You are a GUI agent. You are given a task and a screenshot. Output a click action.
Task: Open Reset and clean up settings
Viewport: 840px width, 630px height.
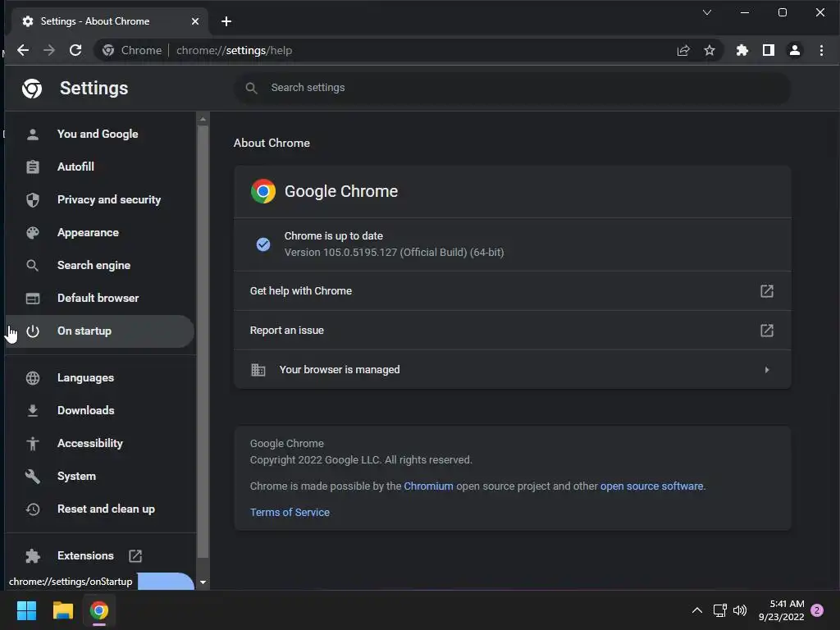[x=99, y=509]
